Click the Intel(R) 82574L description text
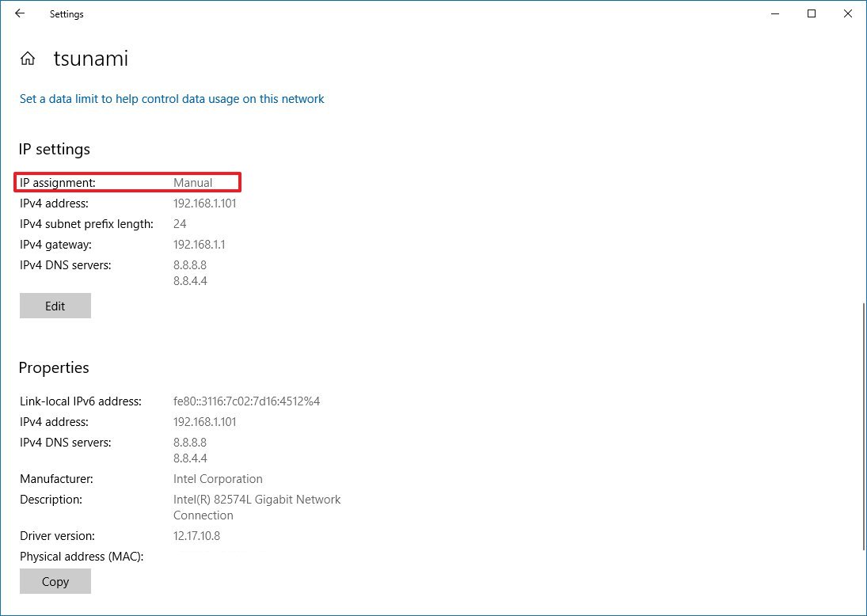The height and width of the screenshot is (616, 867). pos(257,500)
